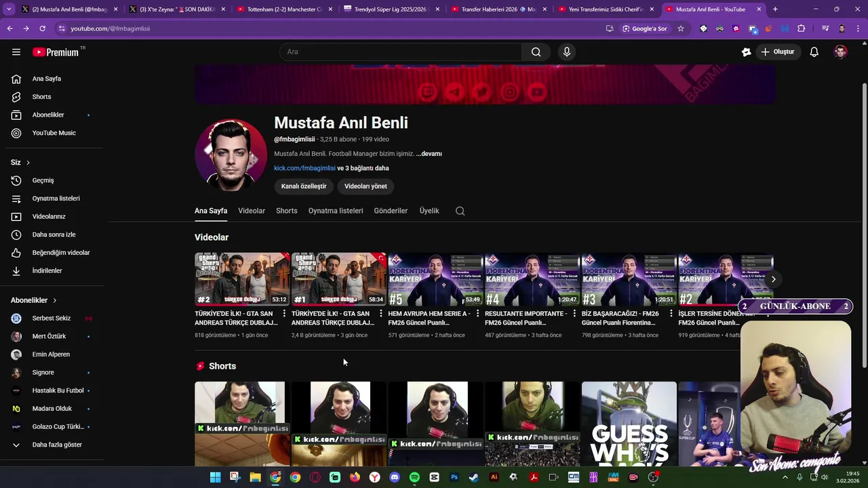Image resolution: width=868 pixels, height=488 pixels.
Task: Start voice search with microphone icon
Action: point(567,52)
